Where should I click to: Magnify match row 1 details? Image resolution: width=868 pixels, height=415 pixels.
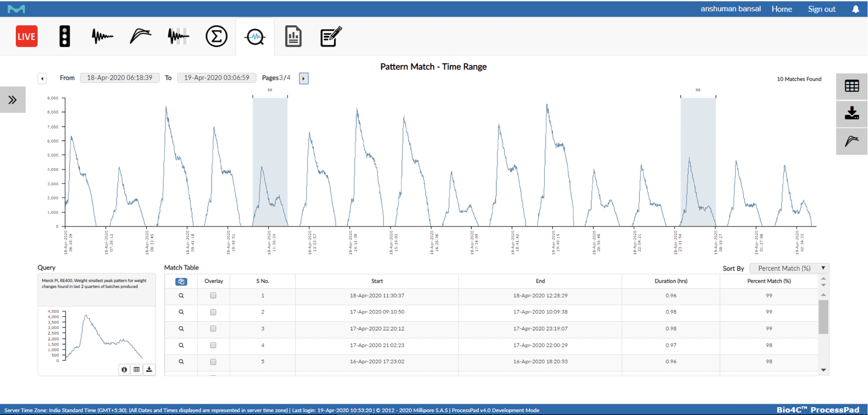pos(181,295)
